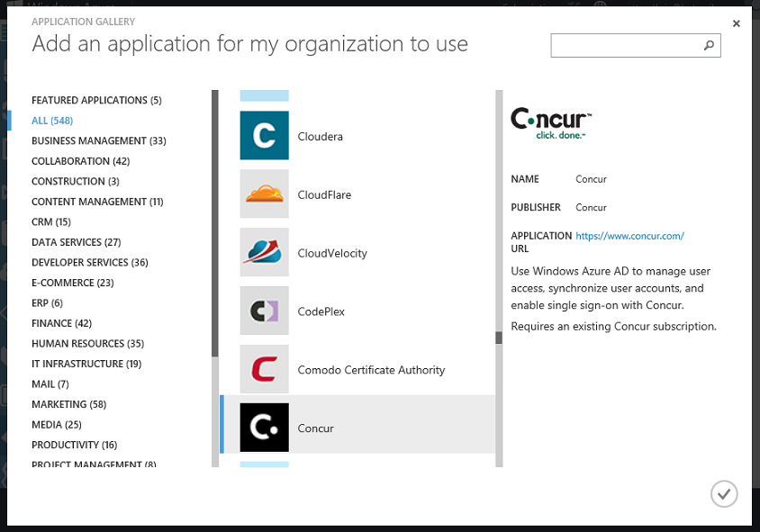Select the CodePlex application name
Screen dimensions: 760x532
(x=321, y=311)
